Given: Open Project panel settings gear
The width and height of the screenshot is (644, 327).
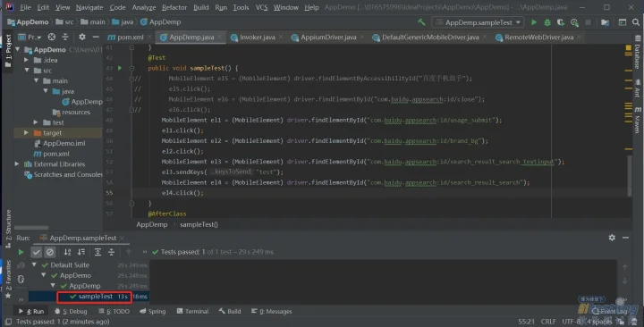Looking at the screenshot, I should click(x=82, y=37).
